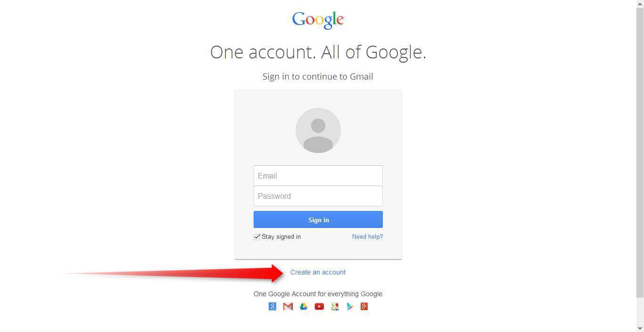Uncheck the Stay signed in checkbox
644x332 pixels.
click(x=257, y=237)
